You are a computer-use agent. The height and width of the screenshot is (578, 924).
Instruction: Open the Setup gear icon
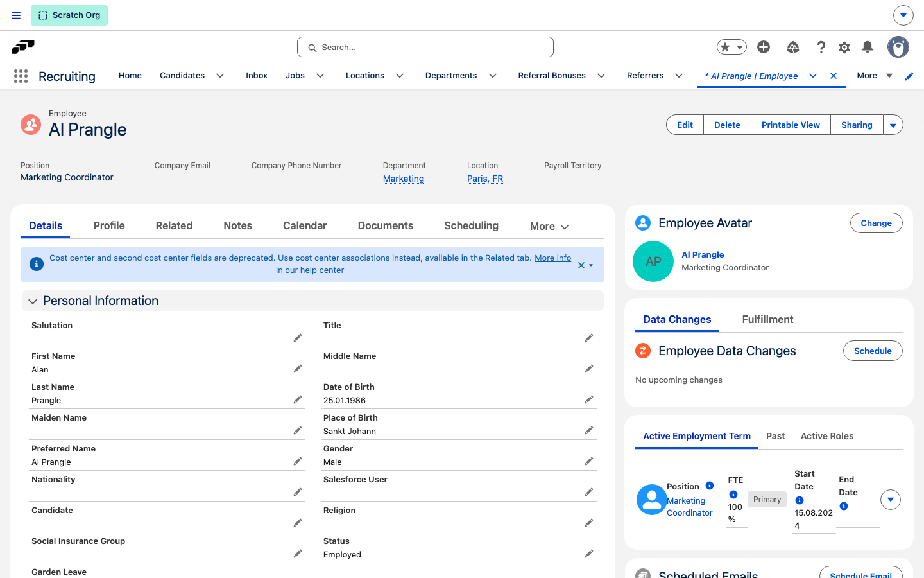(844, 47)
